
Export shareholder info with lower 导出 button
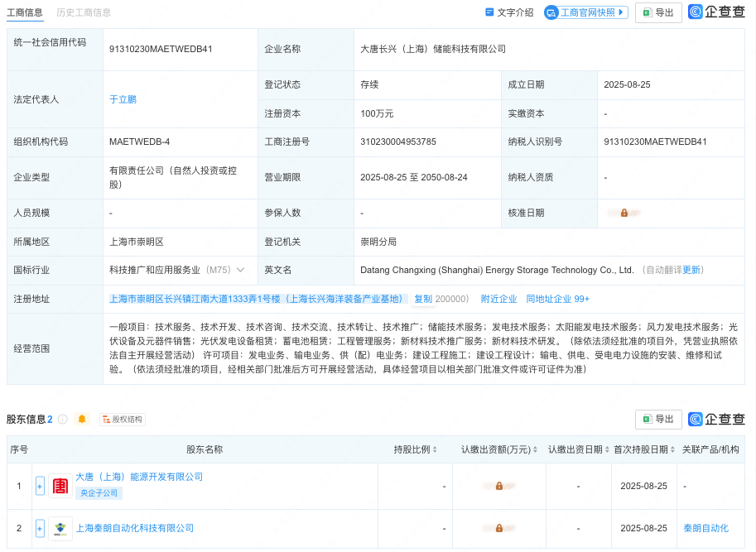click(x=658, y=419)
